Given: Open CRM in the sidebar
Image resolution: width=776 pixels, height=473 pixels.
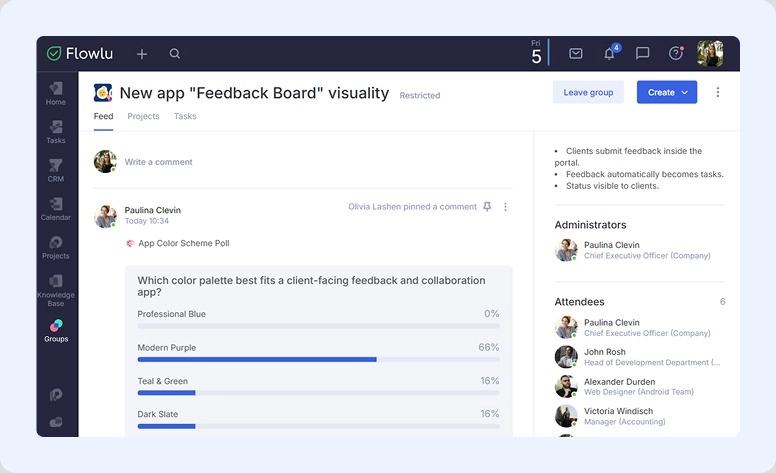Looking at the screenshot, I should point(56,171).
